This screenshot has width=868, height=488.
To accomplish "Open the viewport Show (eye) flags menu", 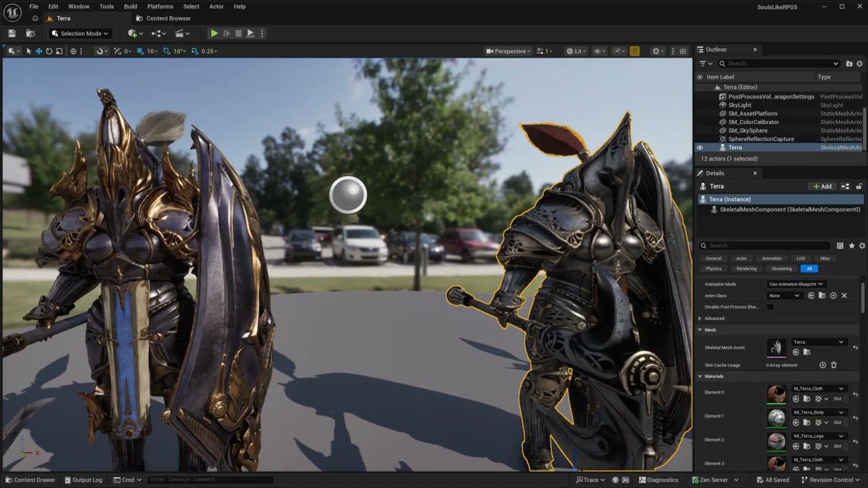I will pos(599,51).
